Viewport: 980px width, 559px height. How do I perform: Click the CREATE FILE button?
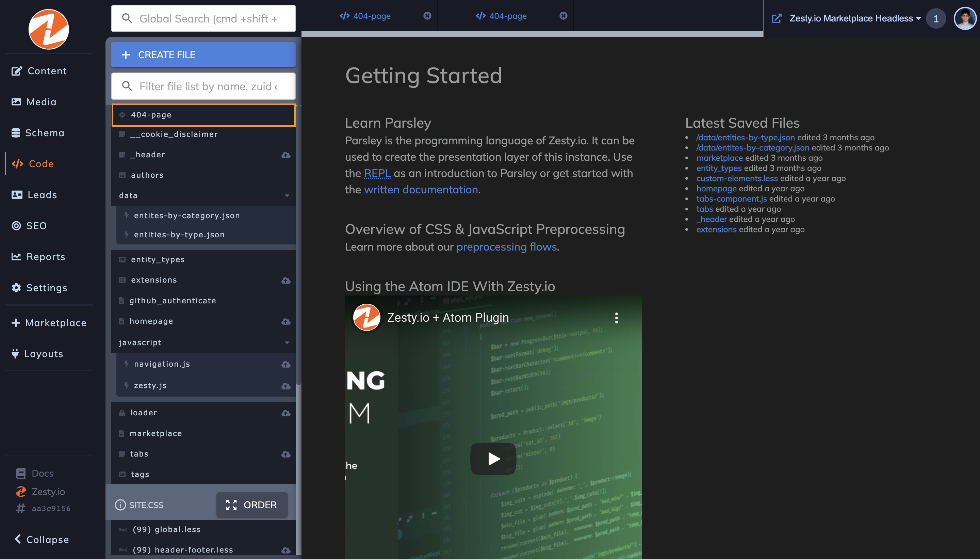click(203, 55)
